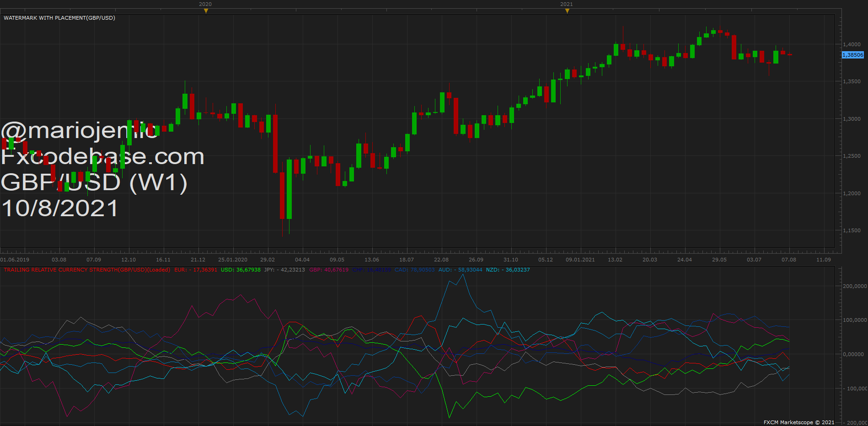This screenshot has height=426, width=868.
Task: Click the 26.09 date axis label
Action: 476,260
